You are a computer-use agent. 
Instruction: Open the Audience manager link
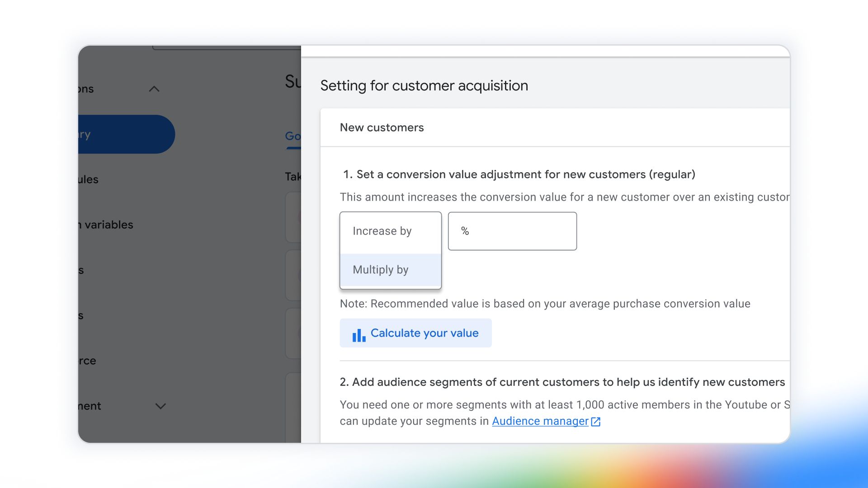tap(540, 421)
